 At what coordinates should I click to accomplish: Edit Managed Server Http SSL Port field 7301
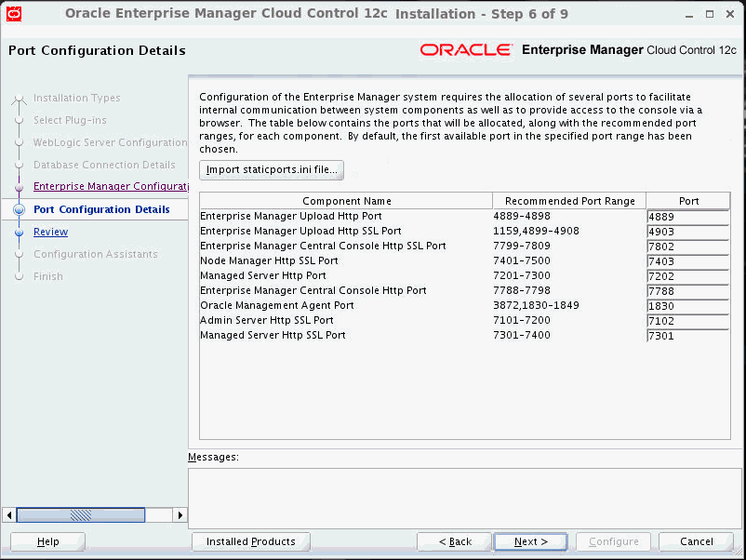(688, 336)
